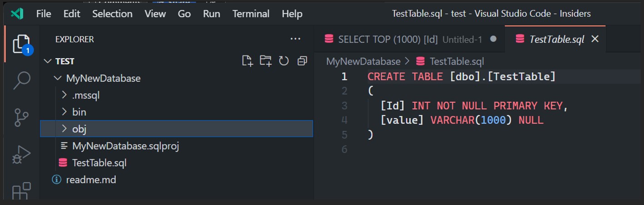Expand the bin folder
This screenshot has height=205, width=644.
tap(64, 112)
